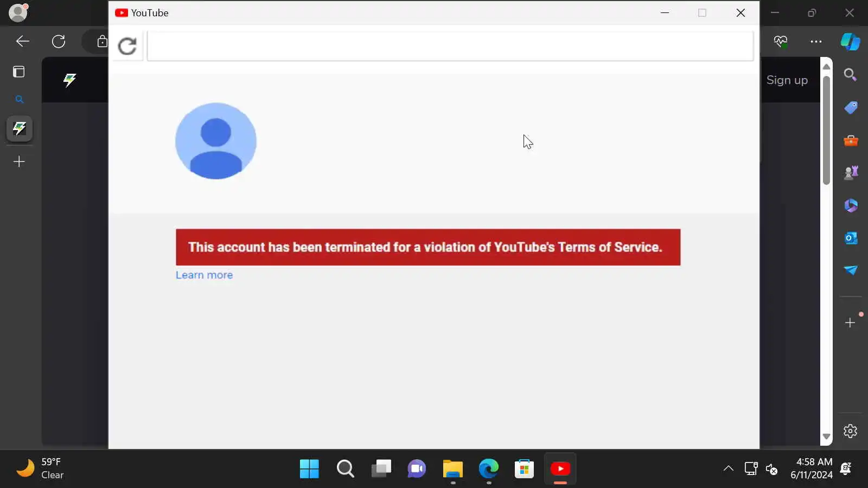Screen dimensions: 868x488
Task: Click the account terminated red banner
Action: [x=428, y=247]
